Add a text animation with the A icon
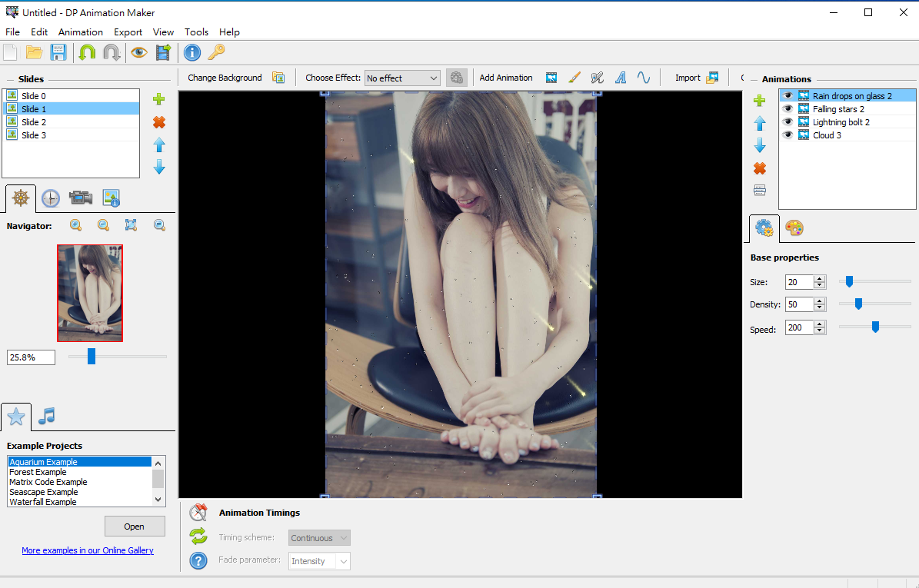 coord(621,78)
